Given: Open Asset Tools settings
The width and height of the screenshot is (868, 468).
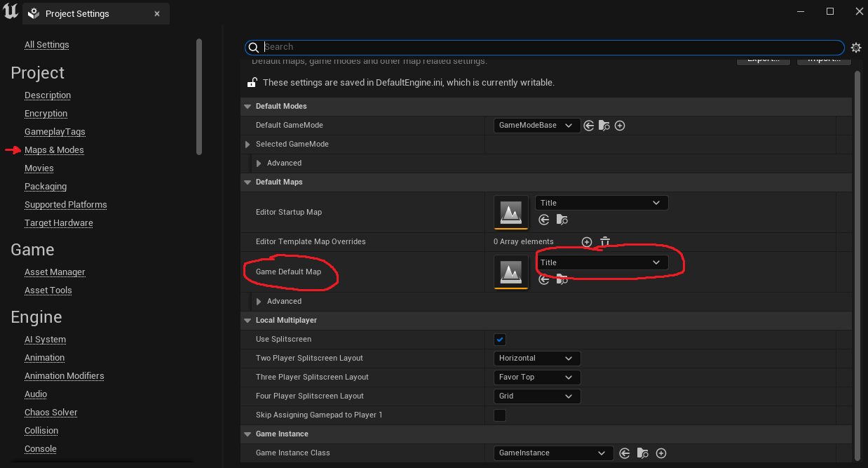Looking at the screenshot, I should (48, 290).
